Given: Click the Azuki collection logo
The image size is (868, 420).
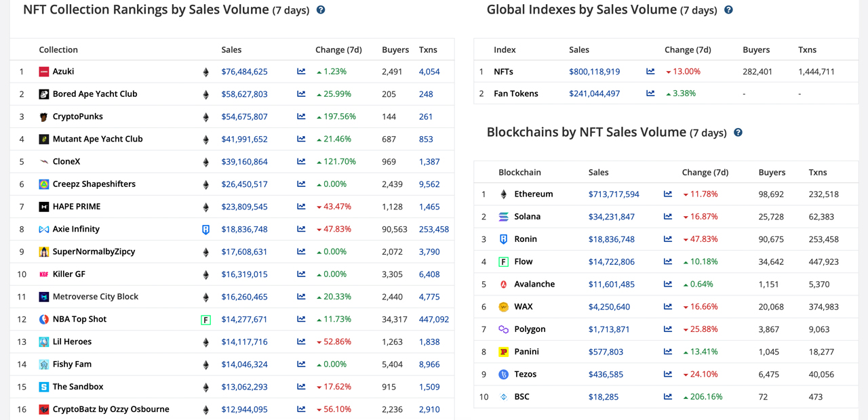Looking at the screenshot, I should [x=42, y=71].
